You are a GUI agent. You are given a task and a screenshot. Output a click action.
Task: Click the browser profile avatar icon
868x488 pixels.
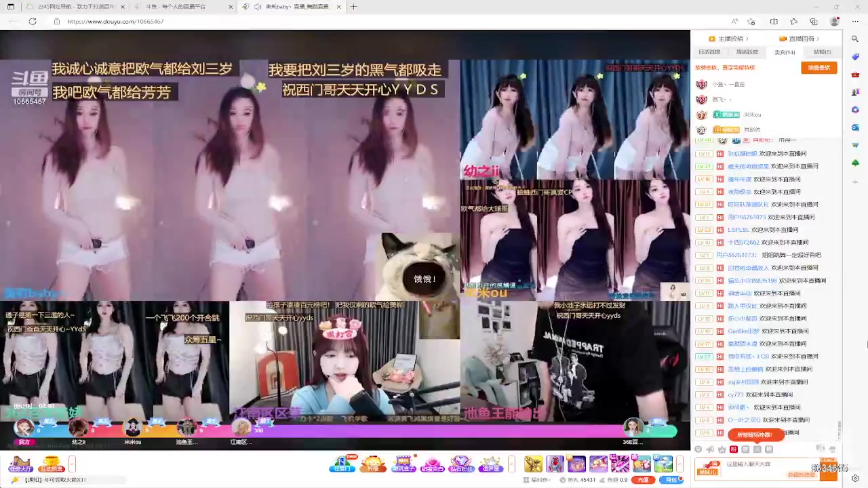[834, 22]
